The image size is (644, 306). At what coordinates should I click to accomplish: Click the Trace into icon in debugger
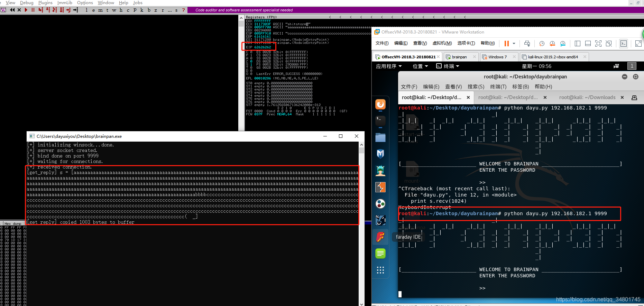point(55,10)
